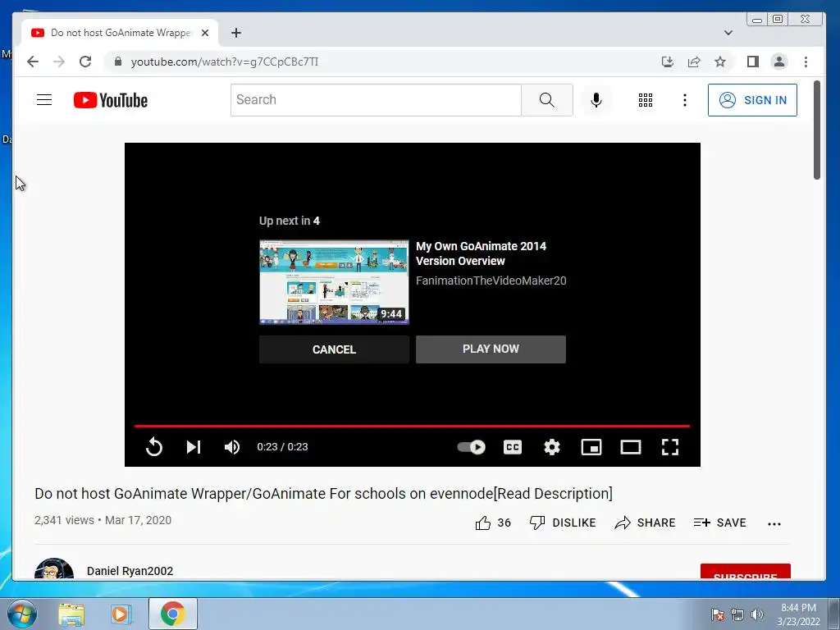Click the SUBSCRIBE button
Viewport: 840px width, 630px height.
click(x=745, y=572)
